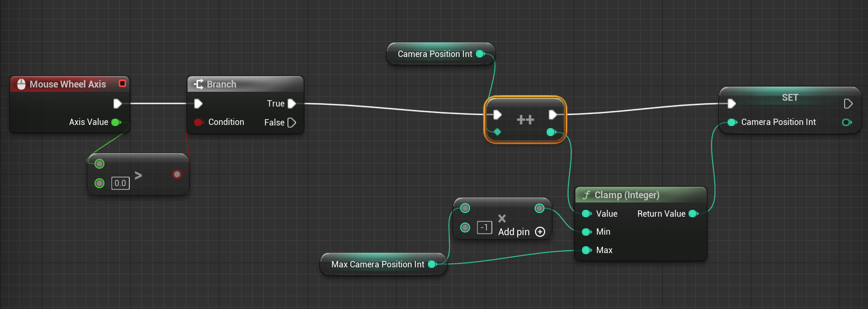Click the greater-than node red boolean output pin
Viewport: 868px width, 309px height.
[177, 174]
